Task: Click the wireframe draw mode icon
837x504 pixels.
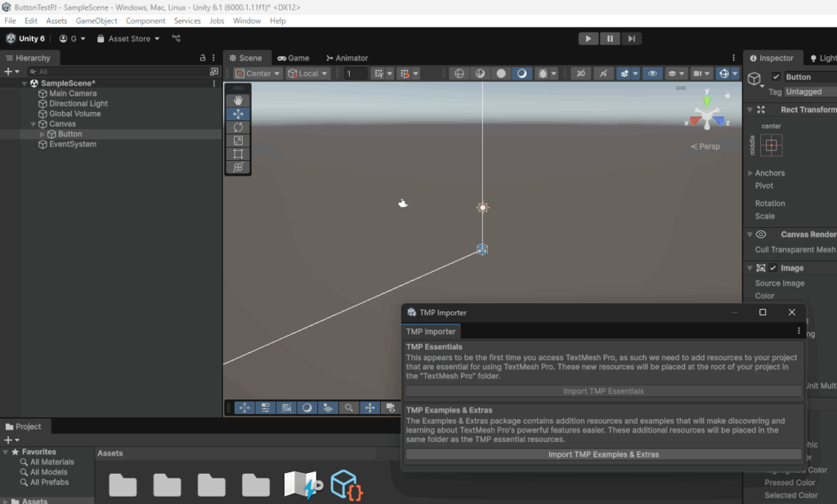Action: click(x=459, y=74)
